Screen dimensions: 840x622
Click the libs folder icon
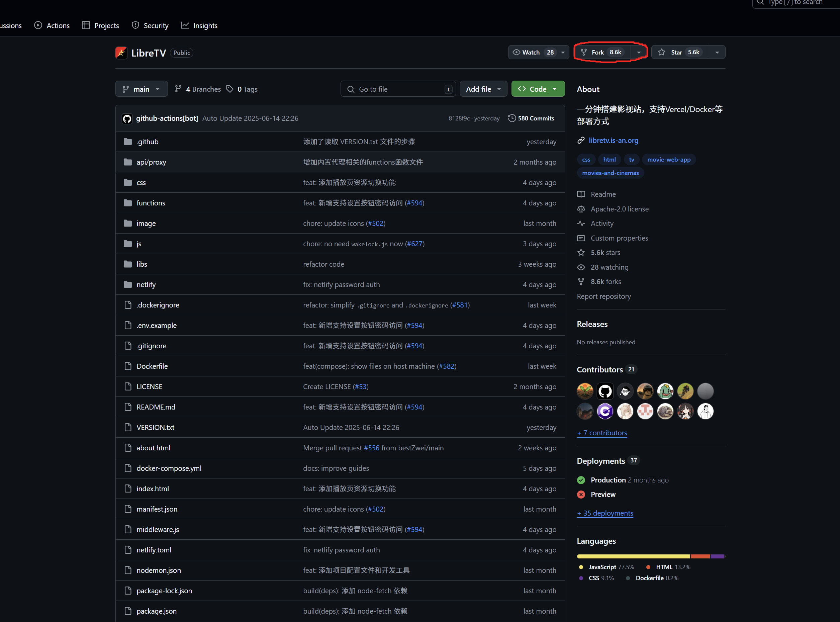pos(128,264)
